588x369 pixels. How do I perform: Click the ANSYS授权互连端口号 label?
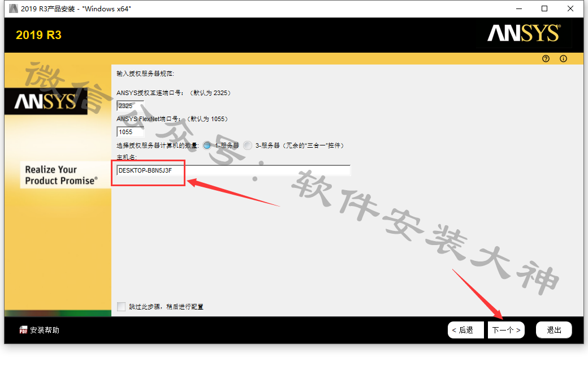point(150,93)
